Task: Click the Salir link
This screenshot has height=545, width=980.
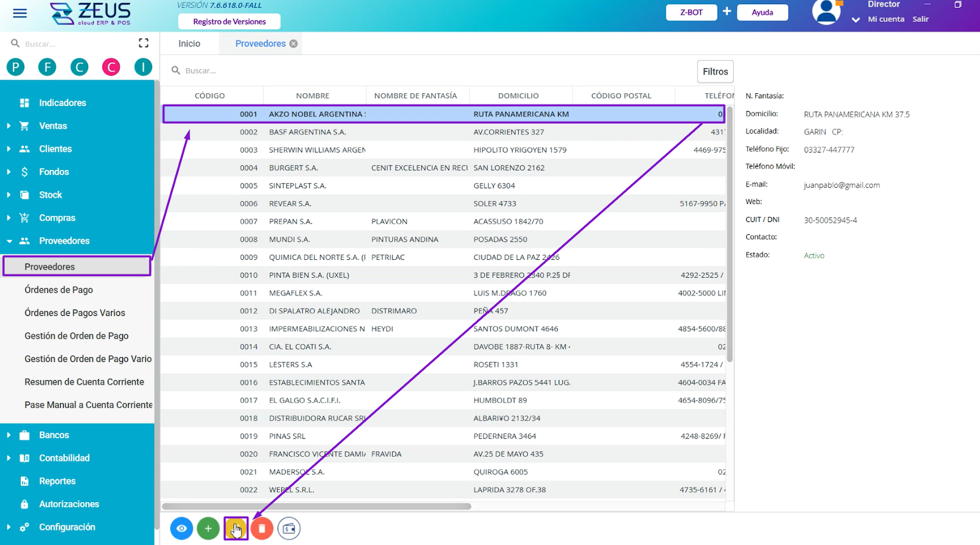Action: tap(921, 19)
